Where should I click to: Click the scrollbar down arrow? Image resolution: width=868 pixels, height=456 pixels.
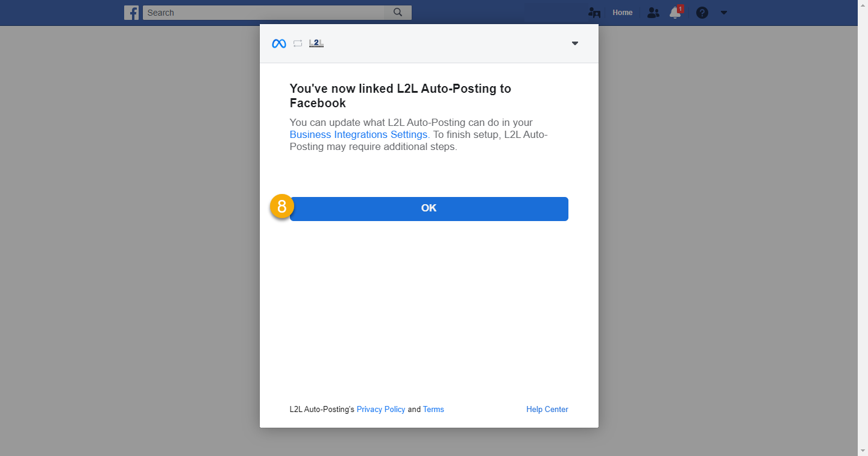click(x=863, y=451)
